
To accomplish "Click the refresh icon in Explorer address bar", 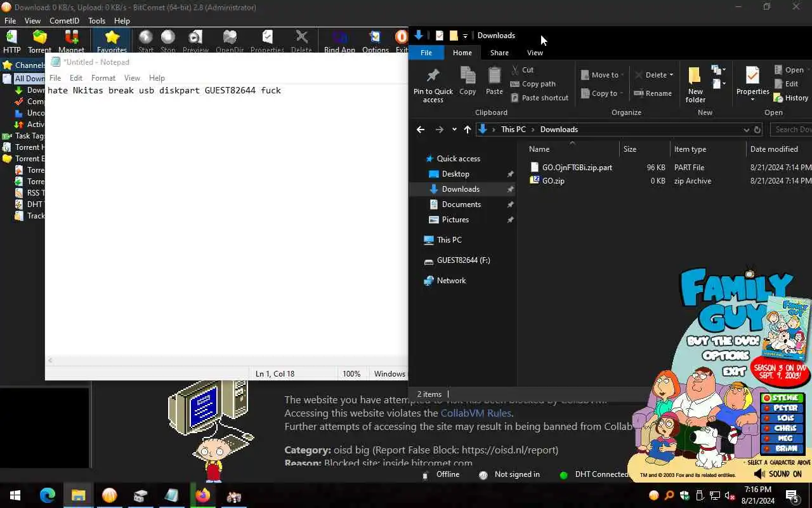I will 757,130.
